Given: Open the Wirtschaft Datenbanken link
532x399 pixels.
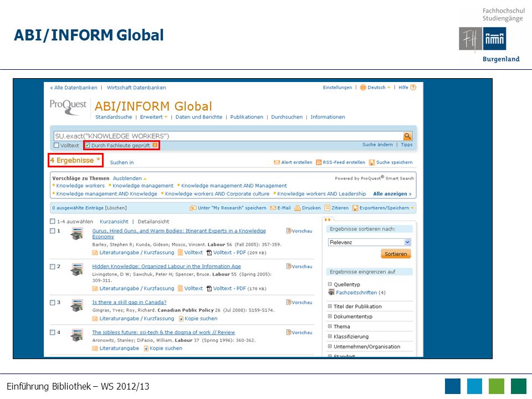Looking at the screenshot, I should coord(136,88).
